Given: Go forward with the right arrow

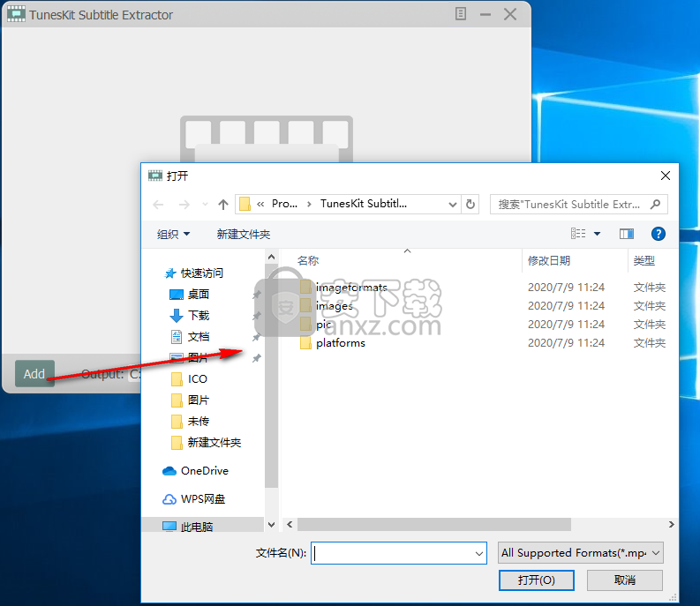Looking at the screenshot, I should coord(184,205).
